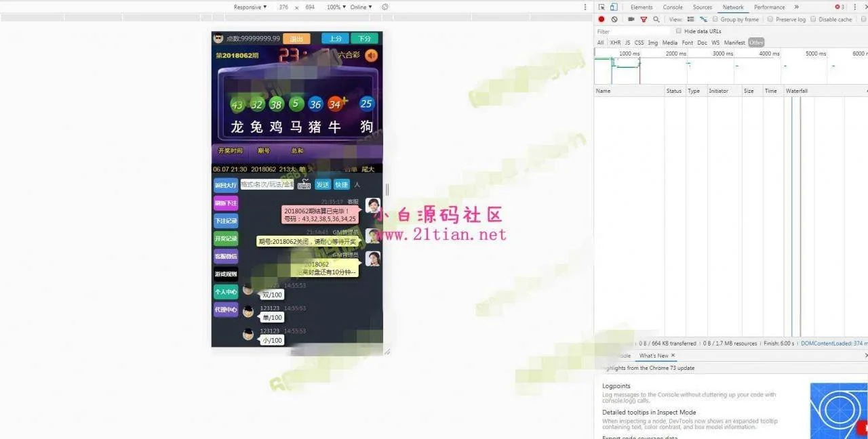This screenshot has height=439, width=868.
Task: Switch to the Console tab
Action: (x=673, y=7)
